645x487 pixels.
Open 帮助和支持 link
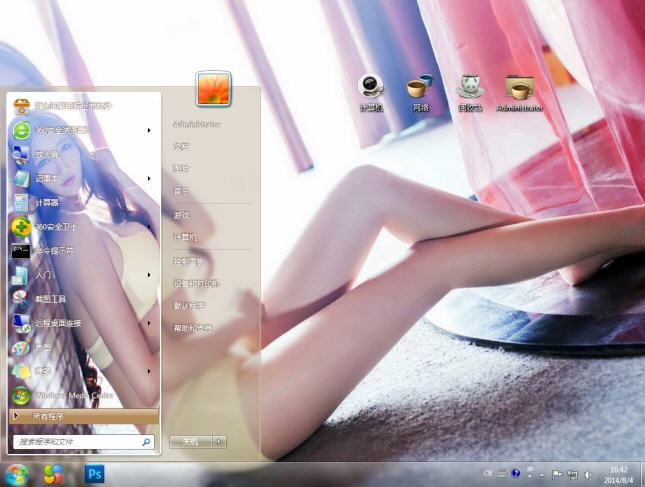tap(192, 328)
